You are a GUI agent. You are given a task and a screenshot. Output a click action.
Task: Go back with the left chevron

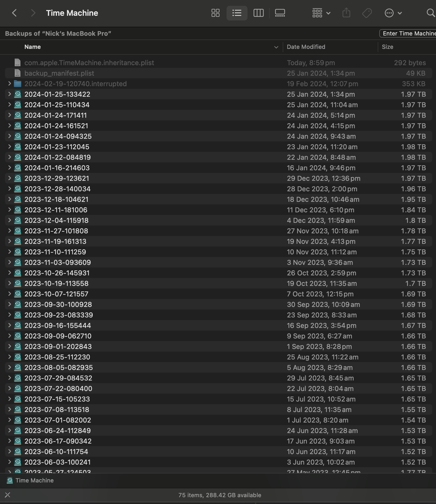[14, 13]
